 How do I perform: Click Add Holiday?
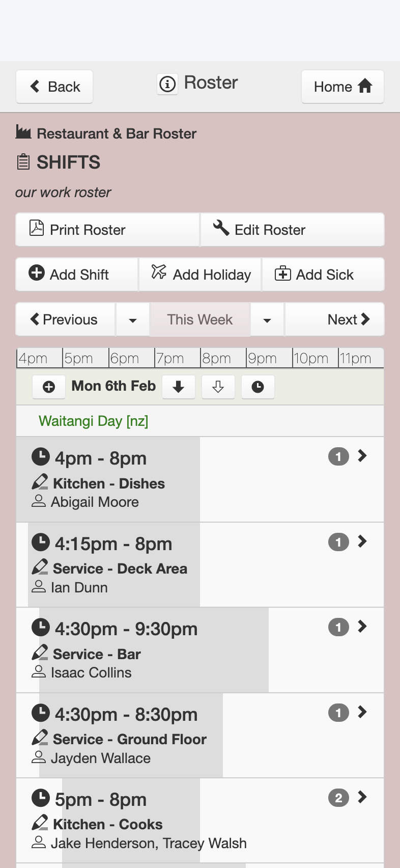coord(201,275)
